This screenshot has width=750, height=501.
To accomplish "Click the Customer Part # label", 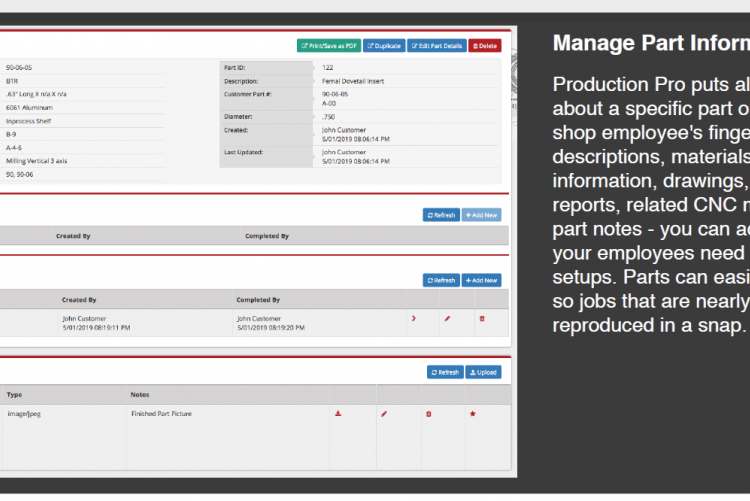I will coord(248,94).
